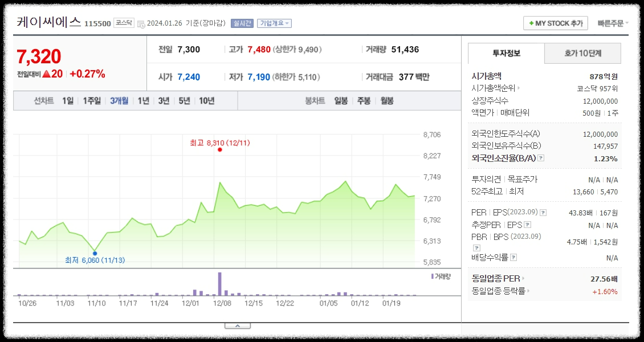644x342 pixels.
Task: Click the 8,706 price axis label
Action: [x=432, y=135]
